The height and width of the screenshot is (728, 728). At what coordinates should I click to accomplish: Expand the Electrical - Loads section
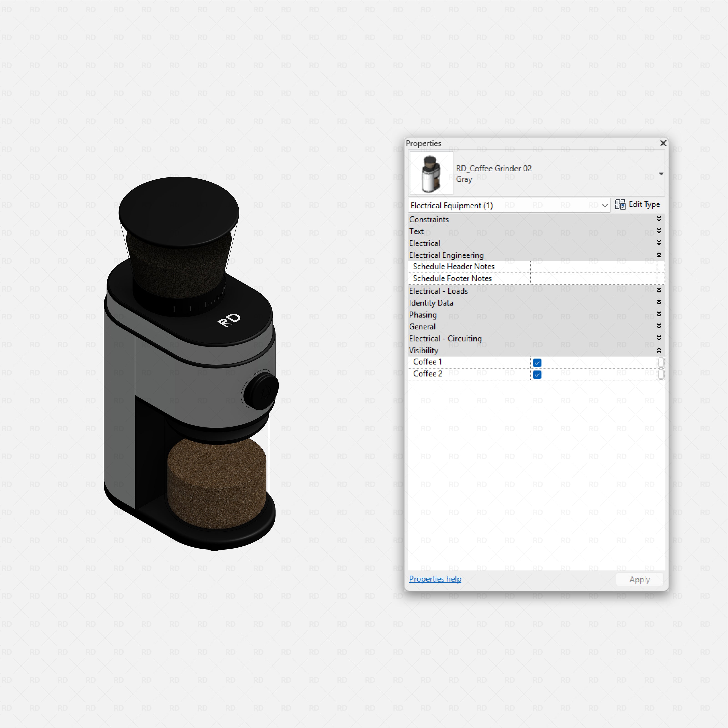(x=659, y=291)
